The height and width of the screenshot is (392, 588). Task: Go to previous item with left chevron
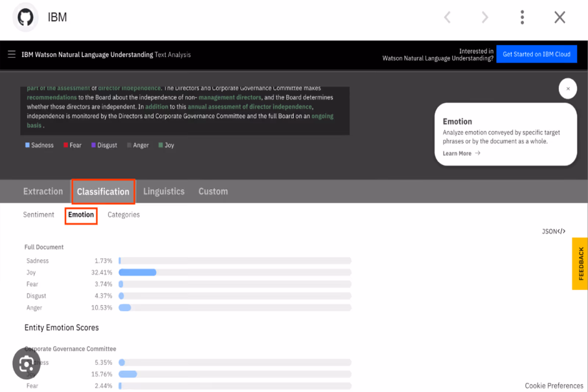(x=447, y=17)
